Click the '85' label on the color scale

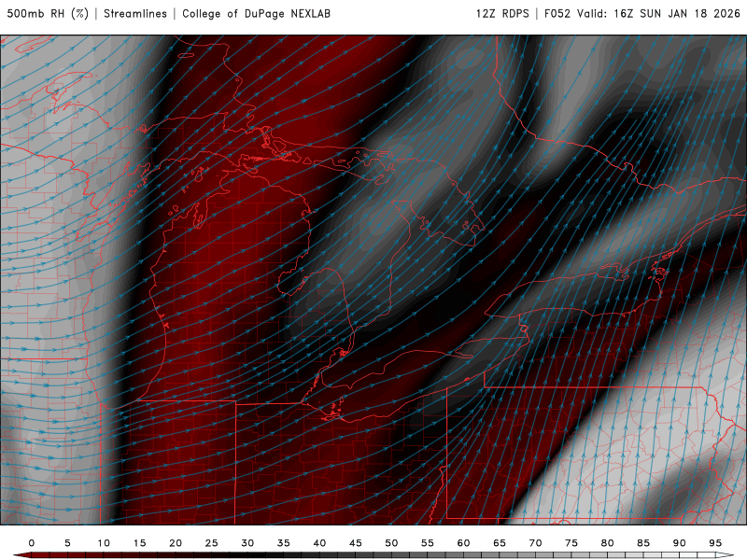click(643, 543)
